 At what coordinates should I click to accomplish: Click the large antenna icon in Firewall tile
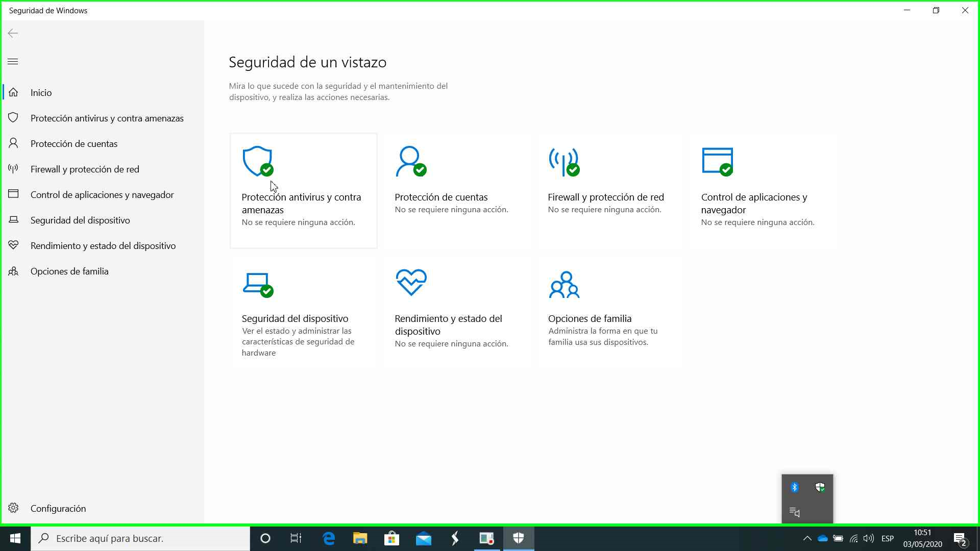pyautogui.click(x=564, y=162)
